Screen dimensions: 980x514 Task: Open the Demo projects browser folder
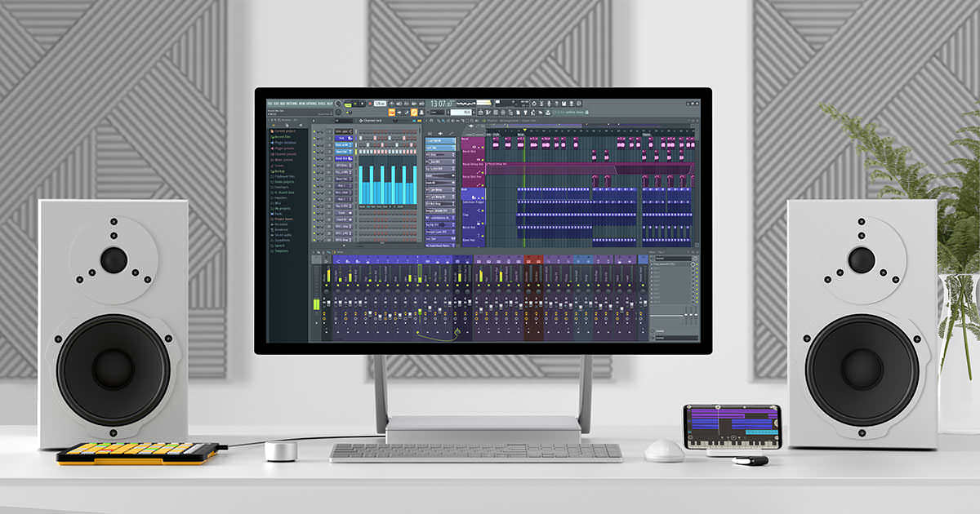pyautogui.click(x=283, y=182)
